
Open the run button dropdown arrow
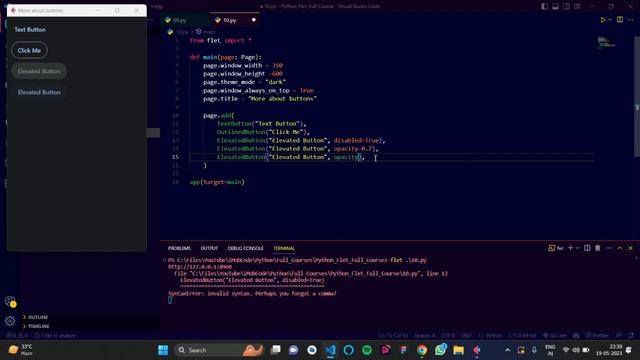pyautogui.click(x=610, y=20)
